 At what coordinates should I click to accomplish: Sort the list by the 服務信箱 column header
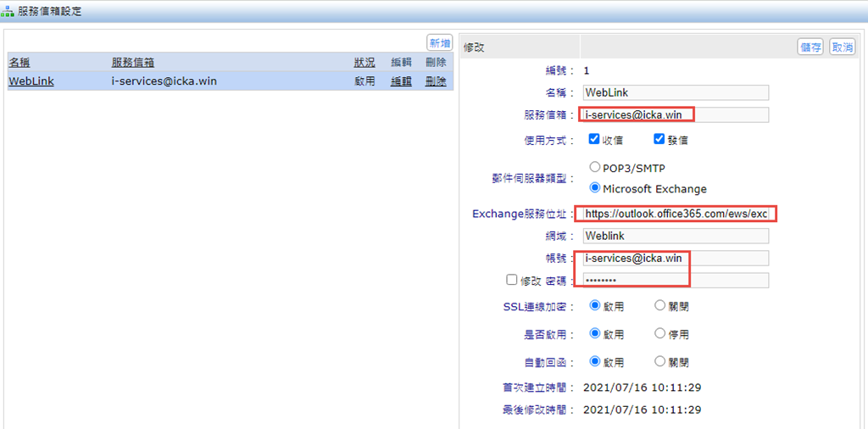[132, 63]
